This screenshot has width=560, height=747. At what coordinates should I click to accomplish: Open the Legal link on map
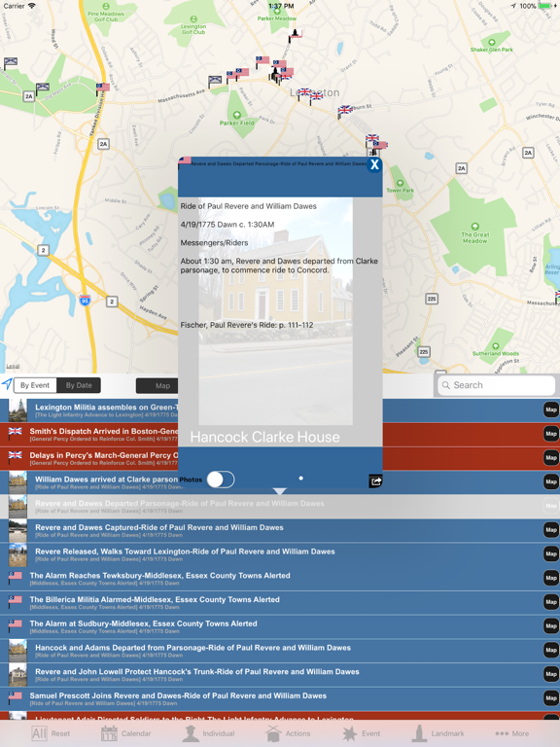click(x=13, y=366)
